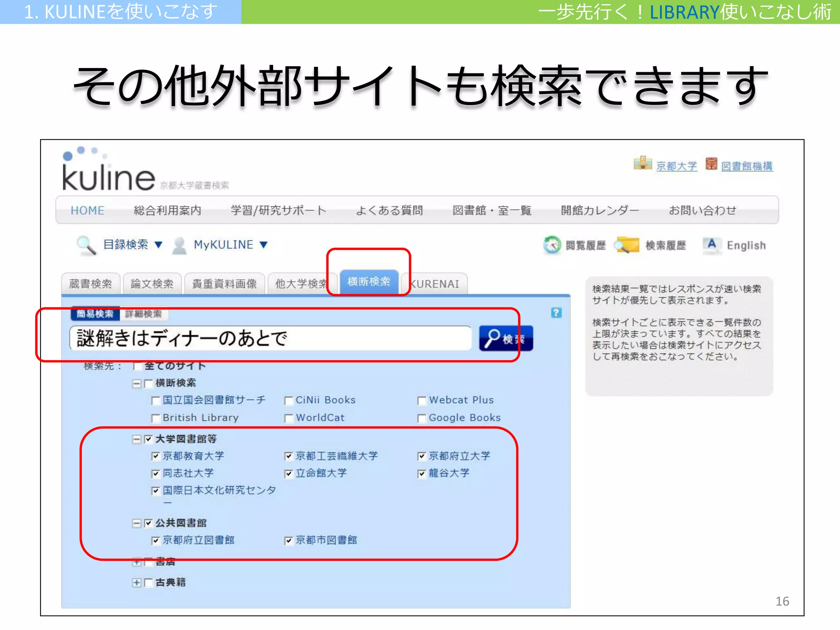Uncheck 国際日本文化研究センター checkbox
The width and height of the screenshot is (840, 630).
(155, 491)
